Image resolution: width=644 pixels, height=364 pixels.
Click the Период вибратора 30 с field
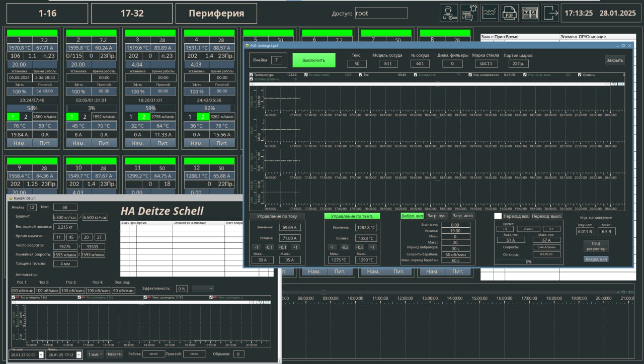455,248
